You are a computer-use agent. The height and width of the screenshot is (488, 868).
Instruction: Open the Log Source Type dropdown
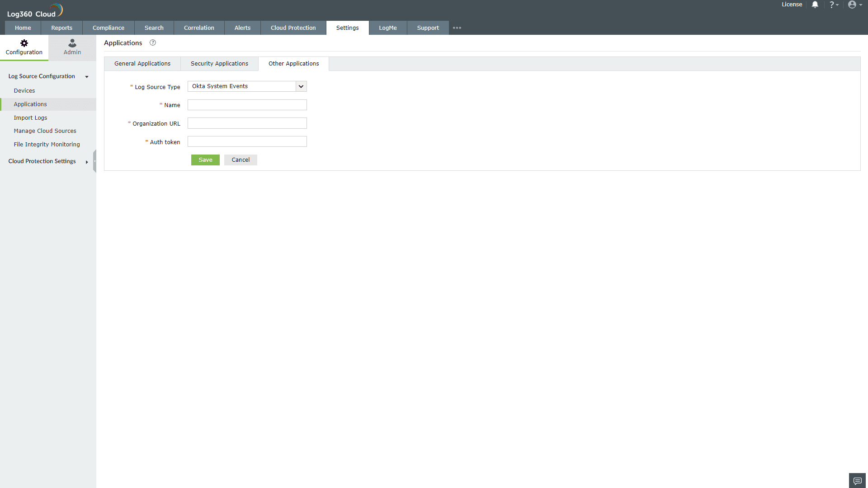[301, 86]
